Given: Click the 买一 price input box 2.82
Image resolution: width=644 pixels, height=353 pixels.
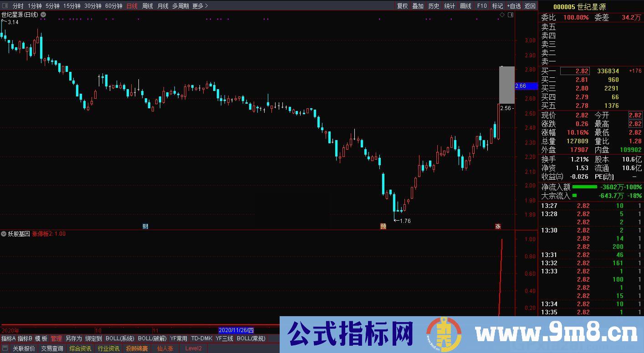Looking at the screenshot, I should coord(575,71).
